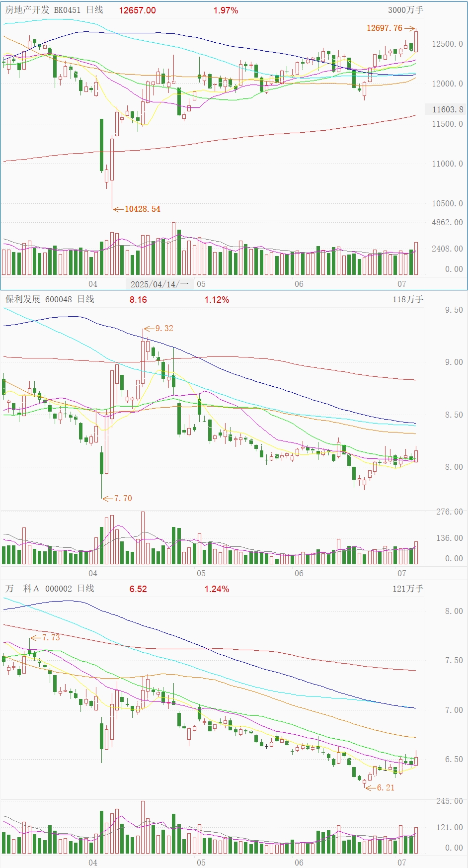Click the 07 month label under the 万科A chart
Image resolution: width=468 pixels, height=868 pixels.
pos(401,863)
